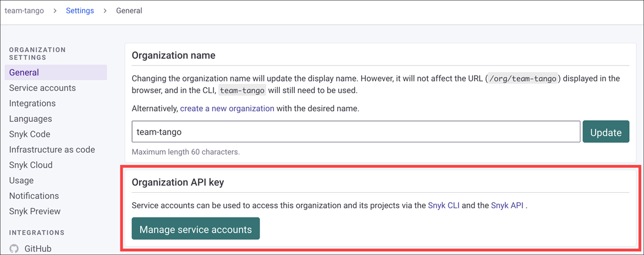Open Infrastructure as code settings
Image resolution: width=644 pixels, height=255 pixels.
(52, 150)
